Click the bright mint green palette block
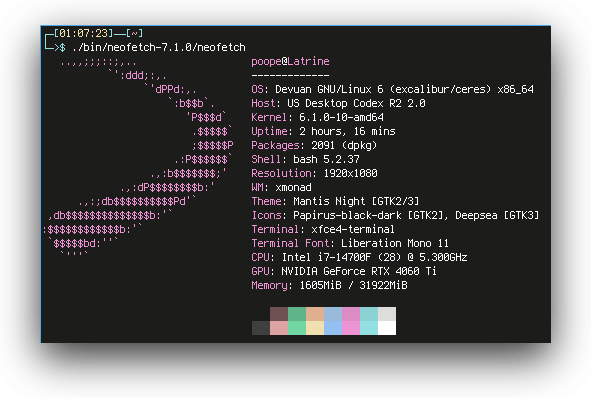The width and height of the screenshot is (591, 398). 297,328
